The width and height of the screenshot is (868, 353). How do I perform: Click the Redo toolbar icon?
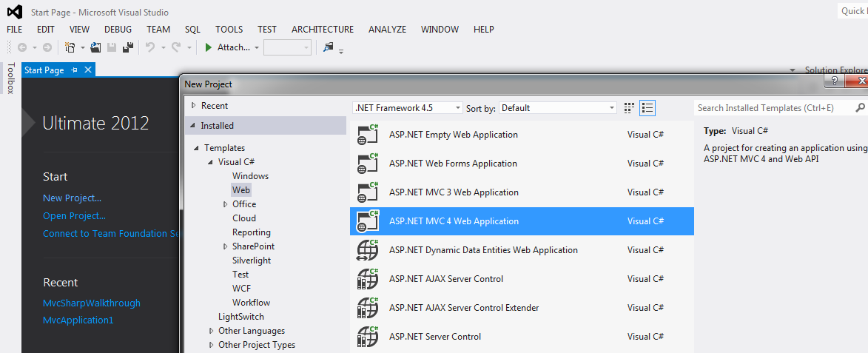[176, 47]
